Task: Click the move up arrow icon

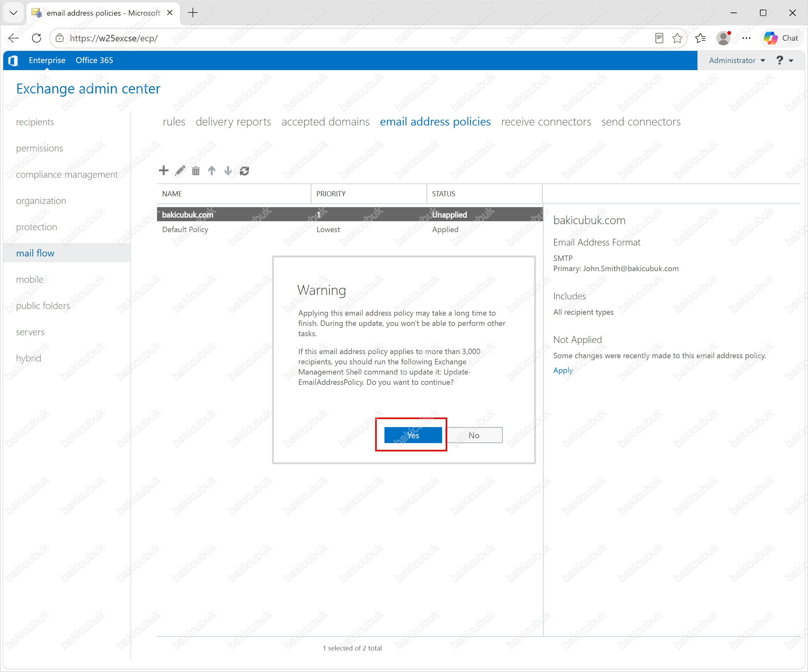Action: coord(212,170)
